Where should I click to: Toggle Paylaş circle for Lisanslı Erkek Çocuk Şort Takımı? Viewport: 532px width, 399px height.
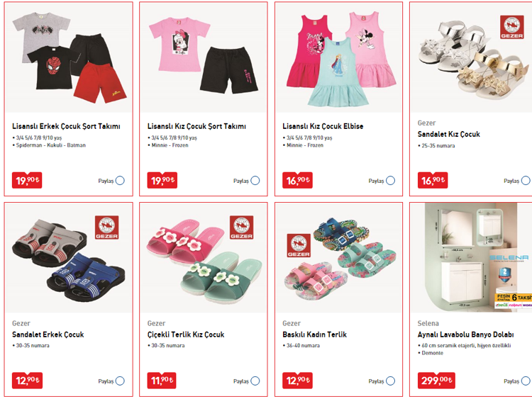(x=120, y=180)
